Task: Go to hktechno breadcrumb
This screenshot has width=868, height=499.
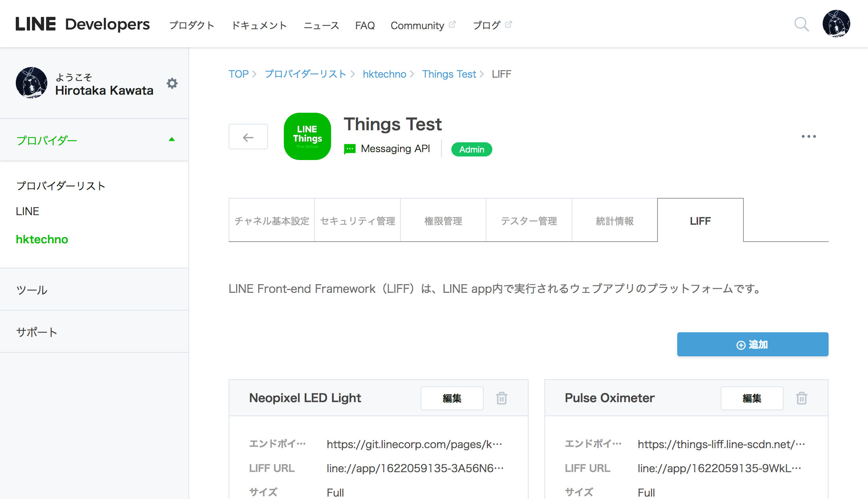Action: click(x=384, y=74)
